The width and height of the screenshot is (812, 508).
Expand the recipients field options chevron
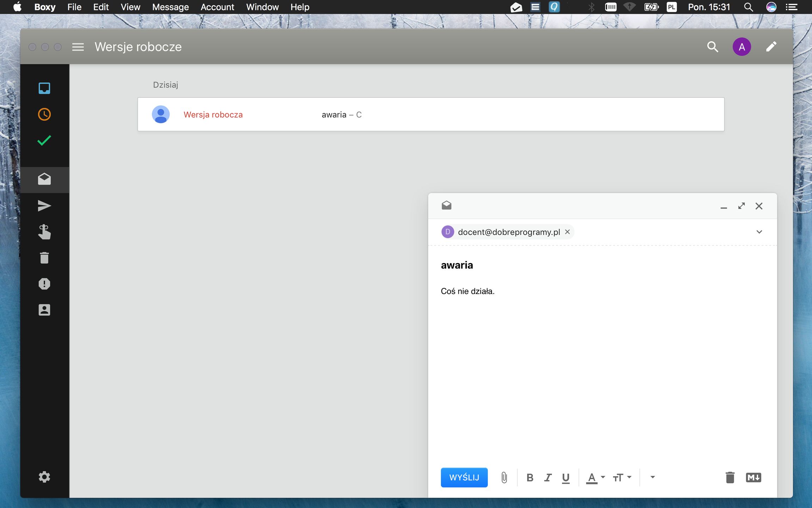click(x=759, y=232)
